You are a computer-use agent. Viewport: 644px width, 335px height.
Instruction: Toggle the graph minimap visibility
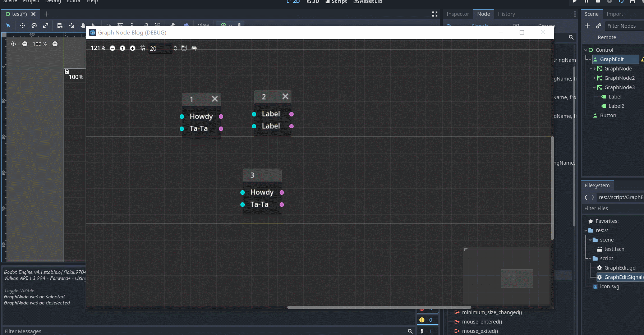tap(184, 48)
